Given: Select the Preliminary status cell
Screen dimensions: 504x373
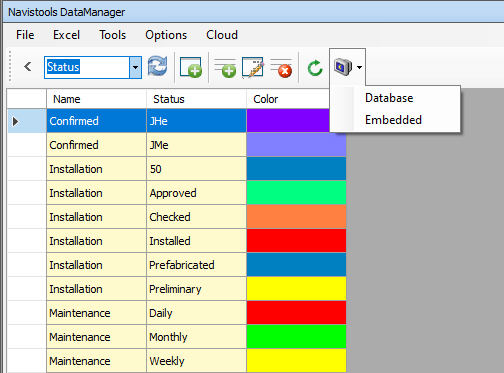Looking at the screenshot, I should click(196, 289).
